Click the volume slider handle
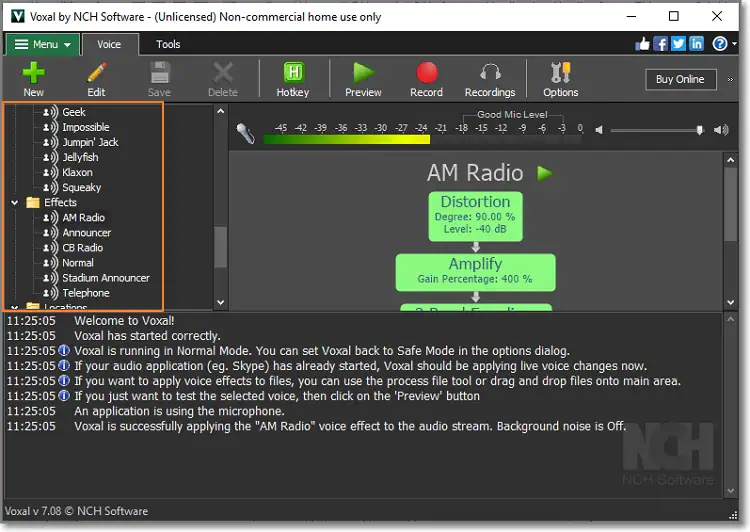 pos(700,130)
